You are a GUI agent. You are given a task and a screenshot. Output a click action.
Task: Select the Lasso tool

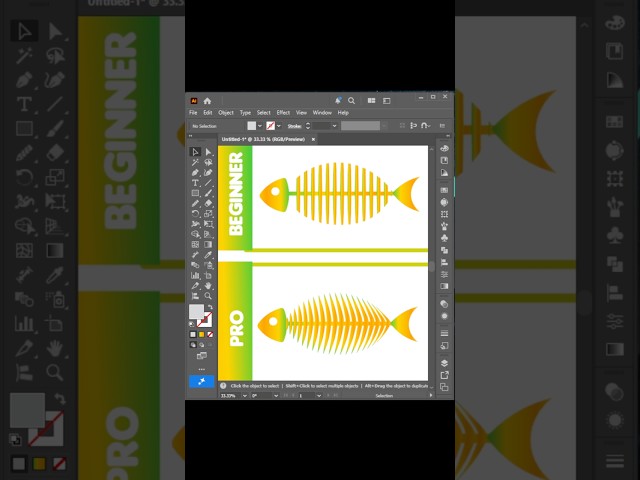pos(208,162)
